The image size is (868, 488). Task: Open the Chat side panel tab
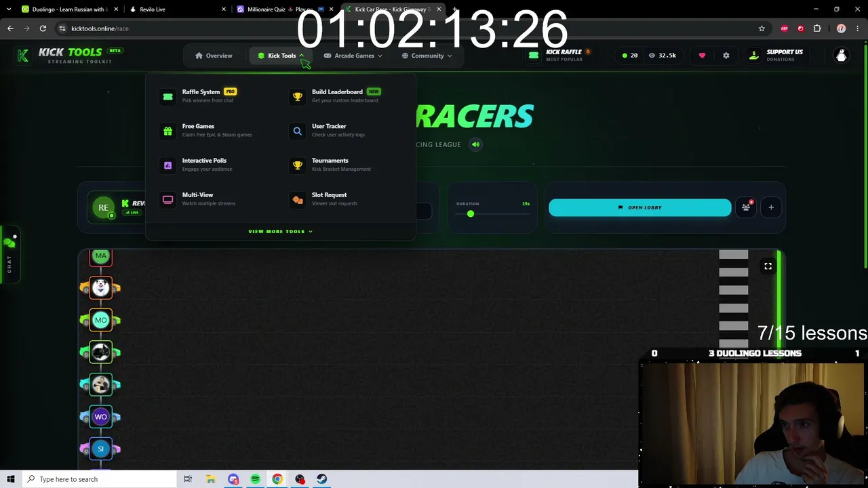(9, 254)
